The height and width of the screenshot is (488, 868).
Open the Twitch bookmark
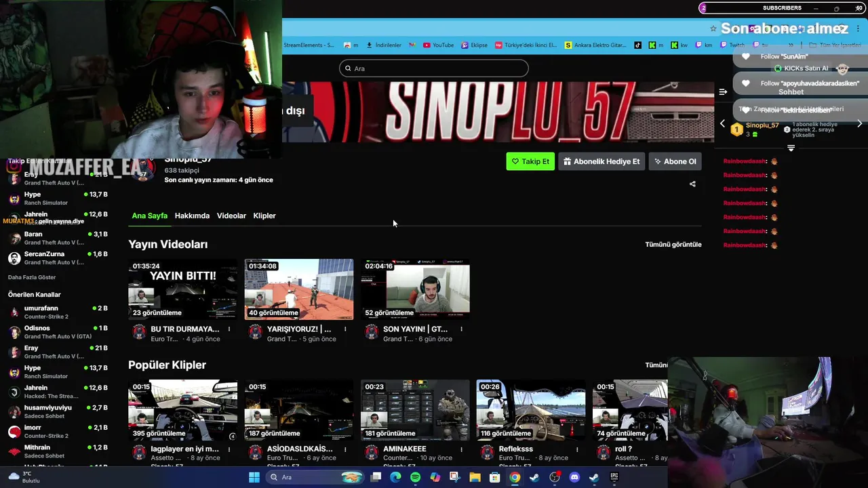732,45
